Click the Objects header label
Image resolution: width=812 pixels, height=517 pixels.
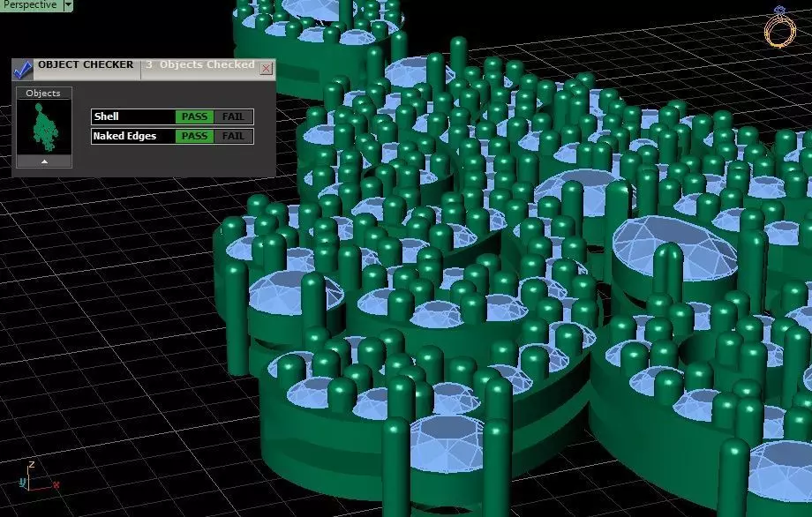(43, 94)
